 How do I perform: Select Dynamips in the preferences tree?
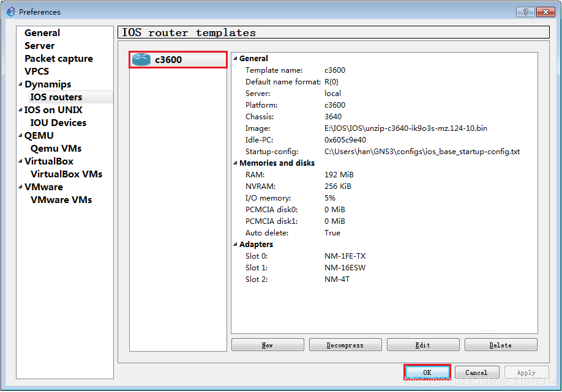tap(48, 84)
